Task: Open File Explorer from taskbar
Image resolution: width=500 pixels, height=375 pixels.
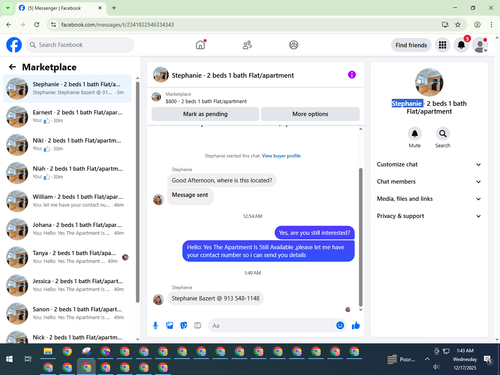Action: pos(48,351)
